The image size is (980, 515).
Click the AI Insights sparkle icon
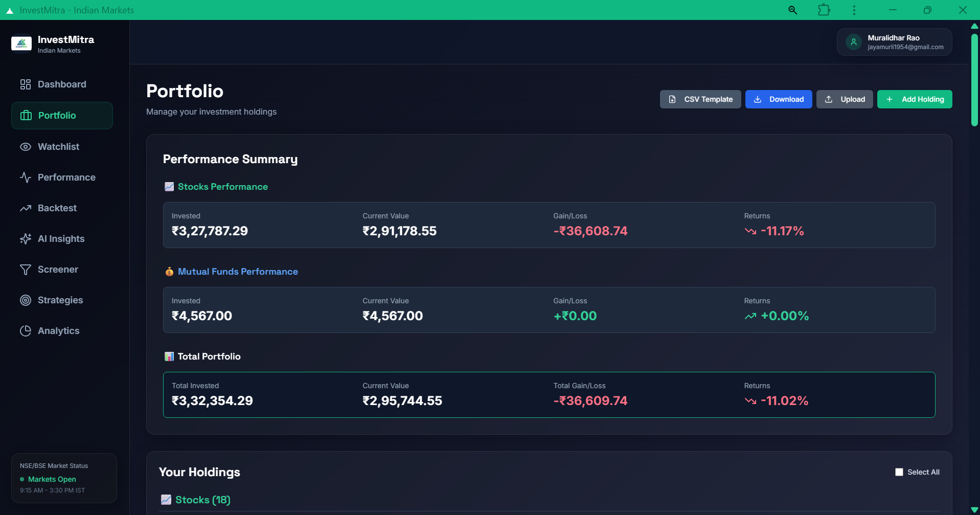pyautogui.click(x=26, y=239)
